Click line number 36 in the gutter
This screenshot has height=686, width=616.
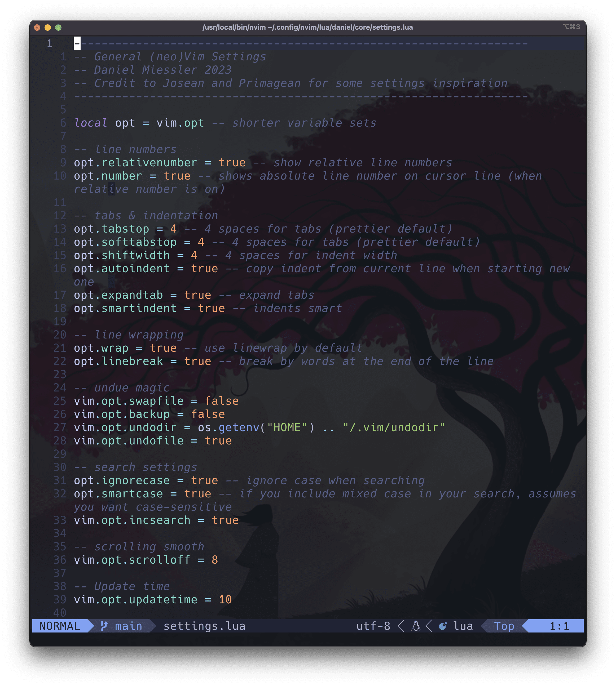(x=60, y=560)
